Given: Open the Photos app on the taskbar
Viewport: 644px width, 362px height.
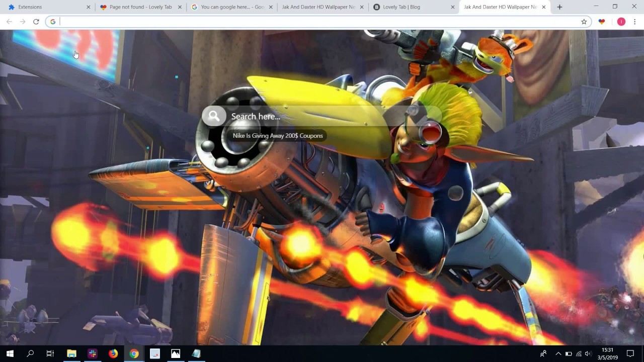Looking at the screenshot, I should pos(176,353).
